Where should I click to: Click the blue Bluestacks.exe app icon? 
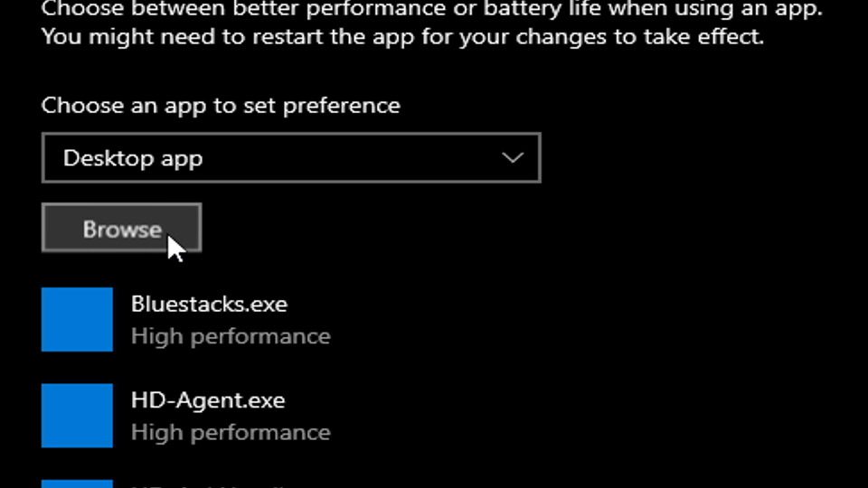pos(77,319)
